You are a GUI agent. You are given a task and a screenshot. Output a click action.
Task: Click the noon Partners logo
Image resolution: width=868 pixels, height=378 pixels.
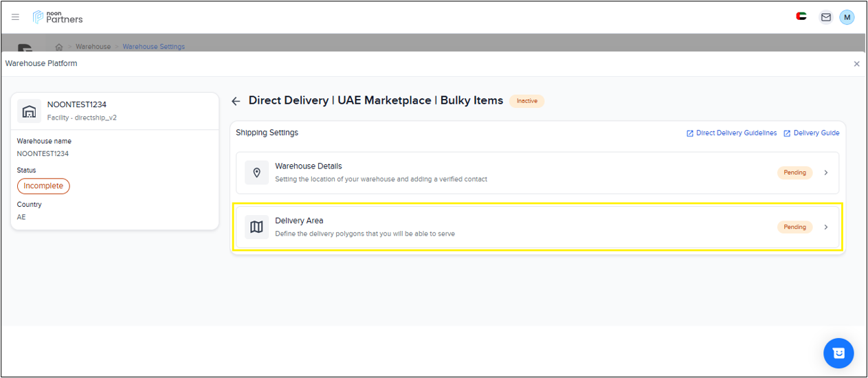pos(58,17)
